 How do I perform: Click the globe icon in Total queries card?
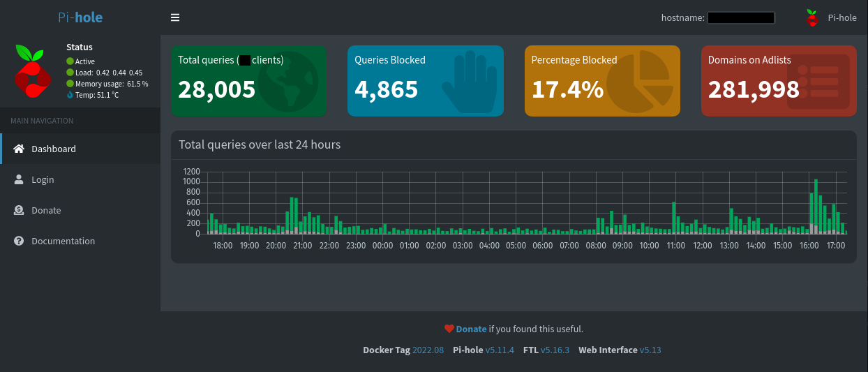click(x=288, y=82)
